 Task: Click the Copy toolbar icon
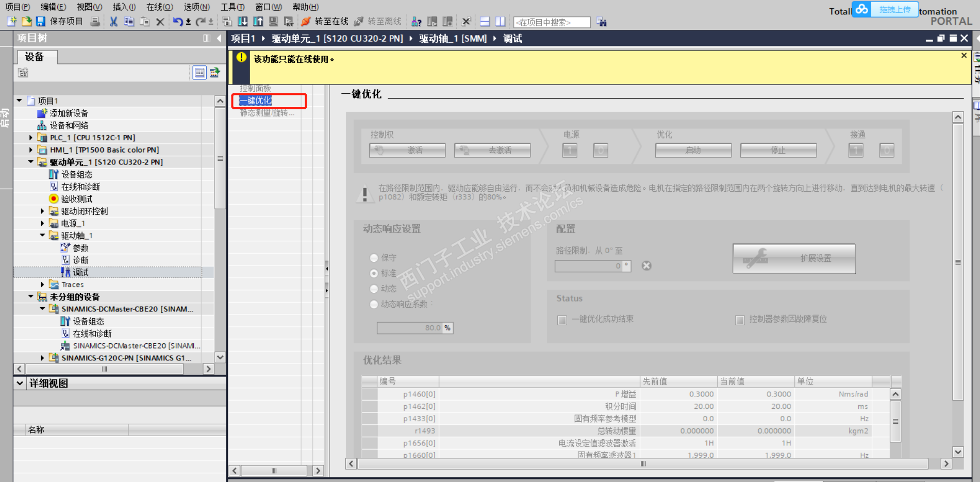[129, 22]
